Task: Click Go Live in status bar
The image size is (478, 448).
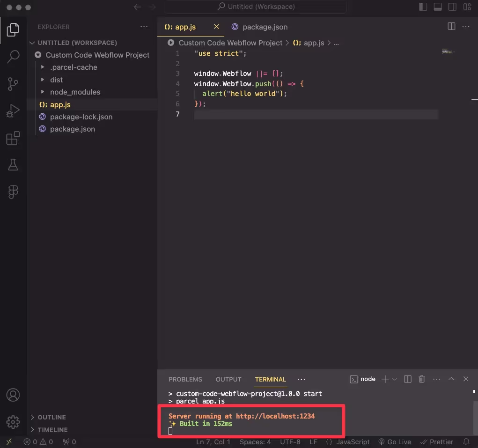Action: pos(395,441)
